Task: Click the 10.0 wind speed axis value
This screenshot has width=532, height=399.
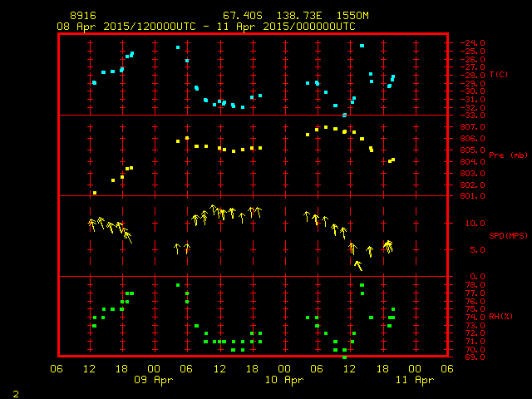Action: (475, 224)
